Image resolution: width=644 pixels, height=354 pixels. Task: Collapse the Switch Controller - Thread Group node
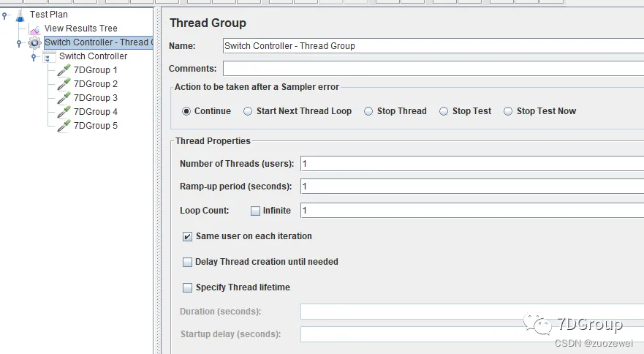(x=19, y=43)
